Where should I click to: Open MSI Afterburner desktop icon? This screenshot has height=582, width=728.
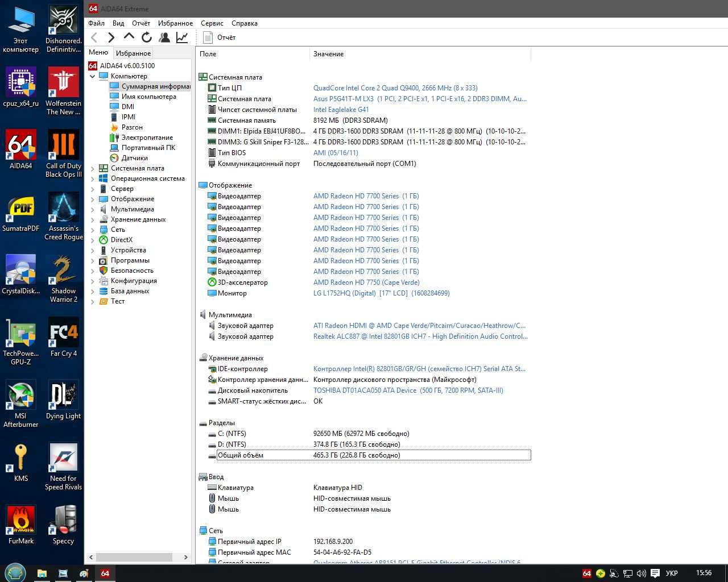tap(20, 404)
